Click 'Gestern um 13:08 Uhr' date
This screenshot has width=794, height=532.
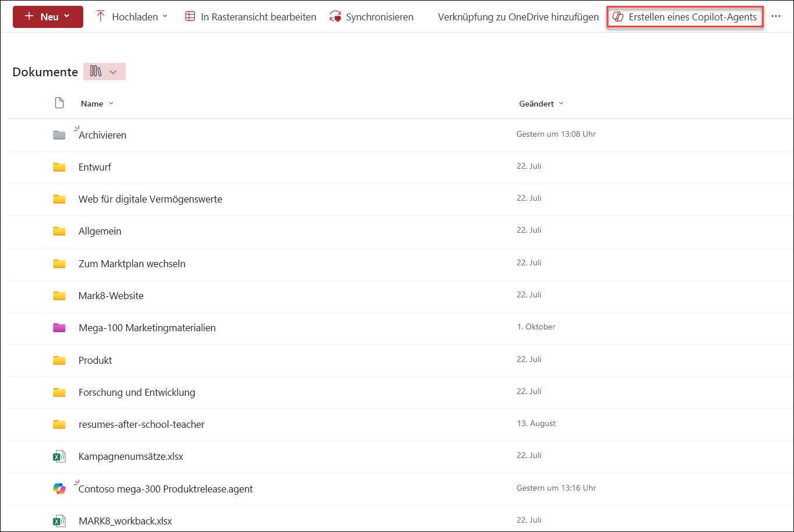tap(556, 134)
